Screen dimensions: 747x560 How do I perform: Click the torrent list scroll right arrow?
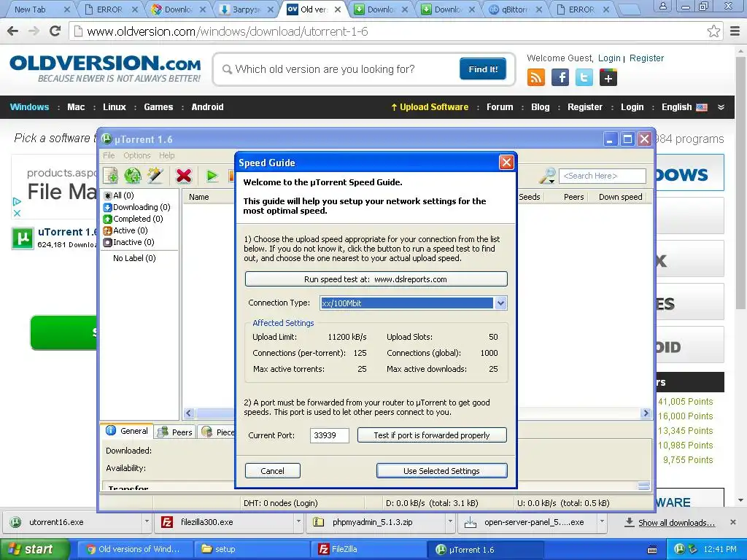point(646,413)
